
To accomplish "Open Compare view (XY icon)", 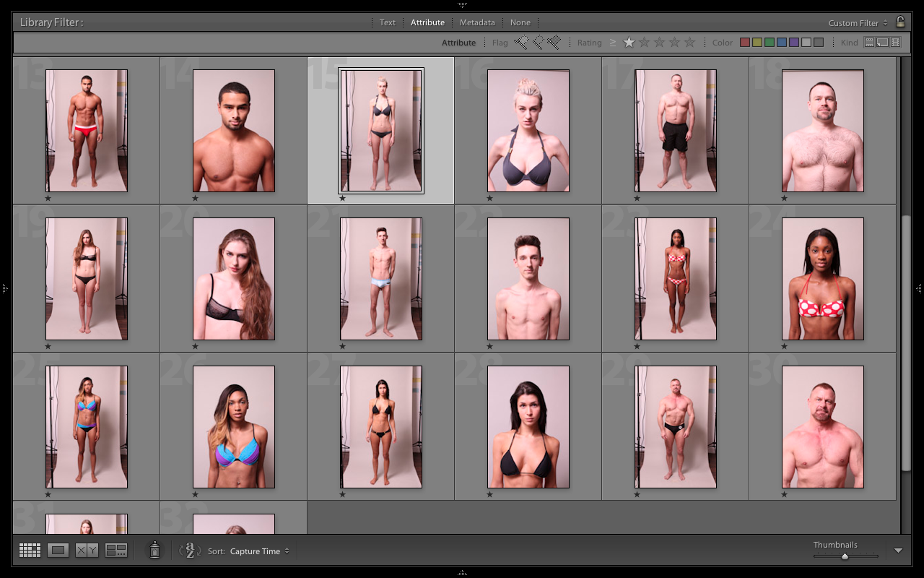I will tap(87, 551).
